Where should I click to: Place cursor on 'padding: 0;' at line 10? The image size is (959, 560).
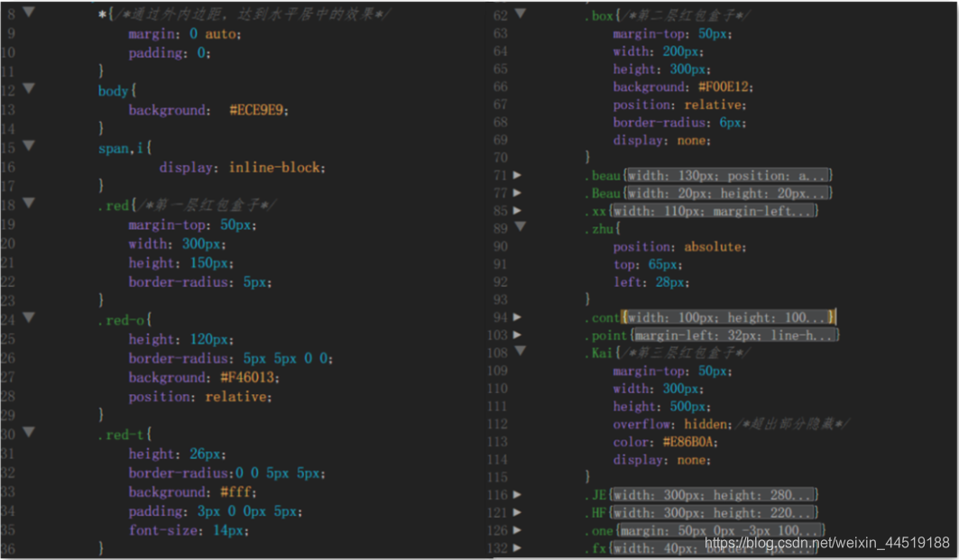point(170,53)
